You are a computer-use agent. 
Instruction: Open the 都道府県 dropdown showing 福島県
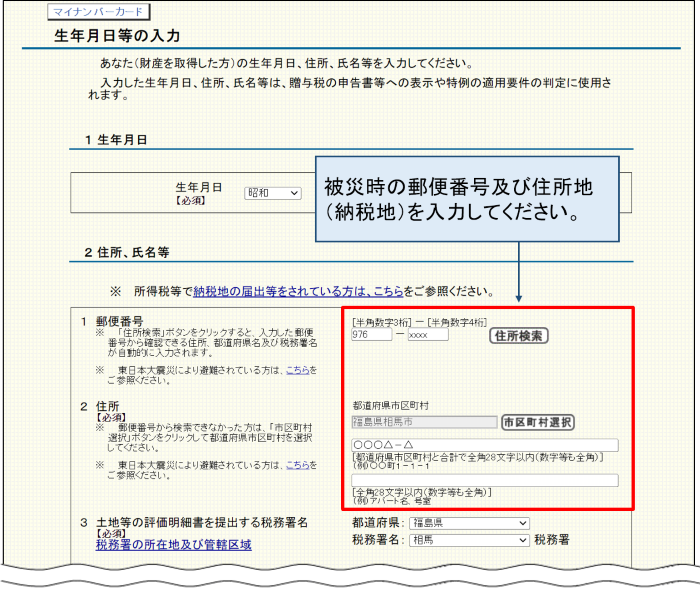pos(469,523)
